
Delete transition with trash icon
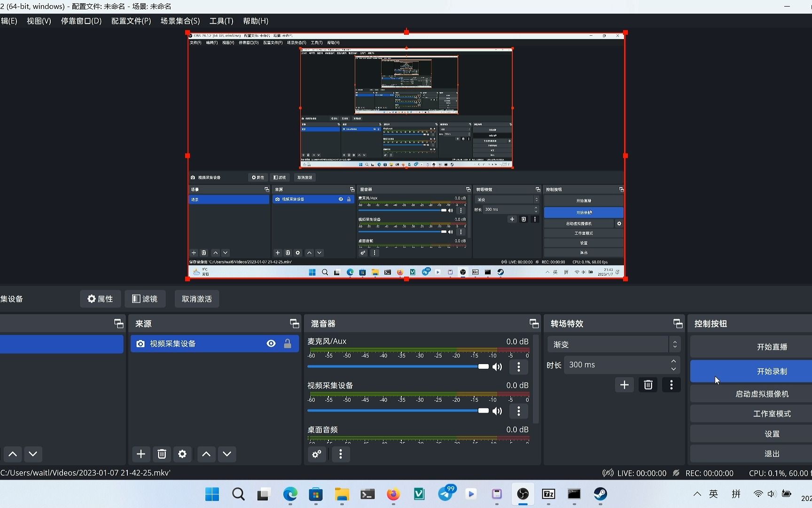648,385
